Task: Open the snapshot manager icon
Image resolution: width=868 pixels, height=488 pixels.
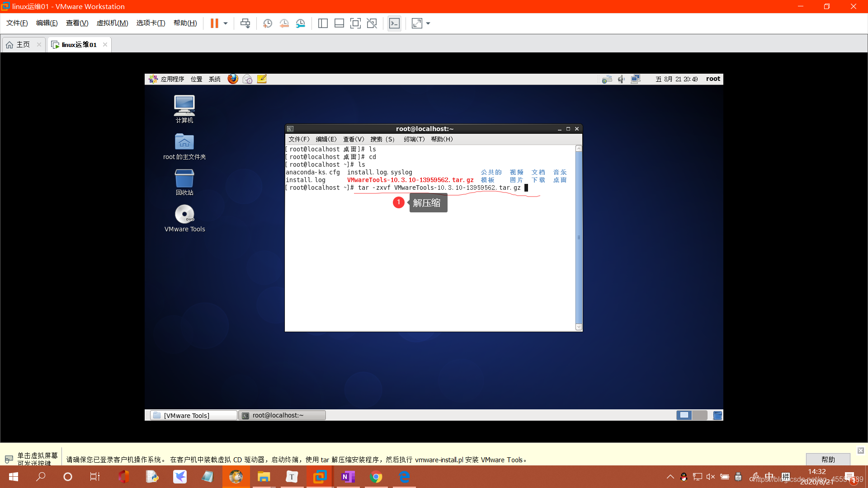Action: pyautogui.click(x=301, y=23)
